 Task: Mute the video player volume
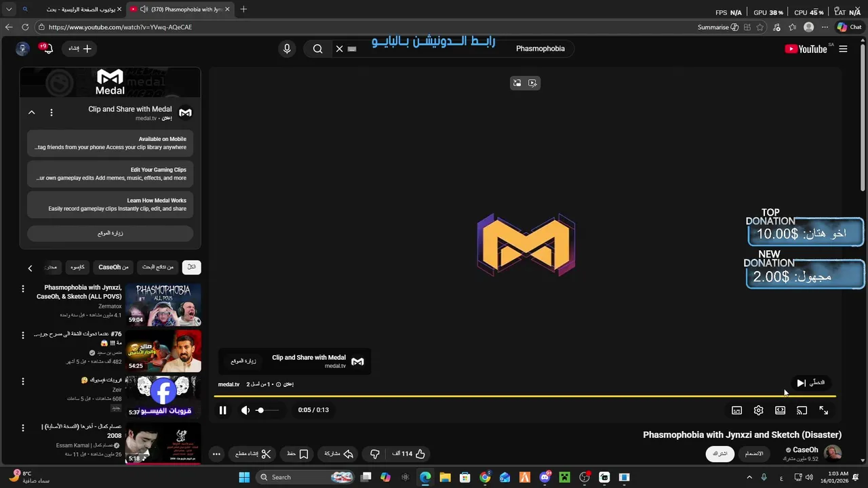(x=245, y=410)
